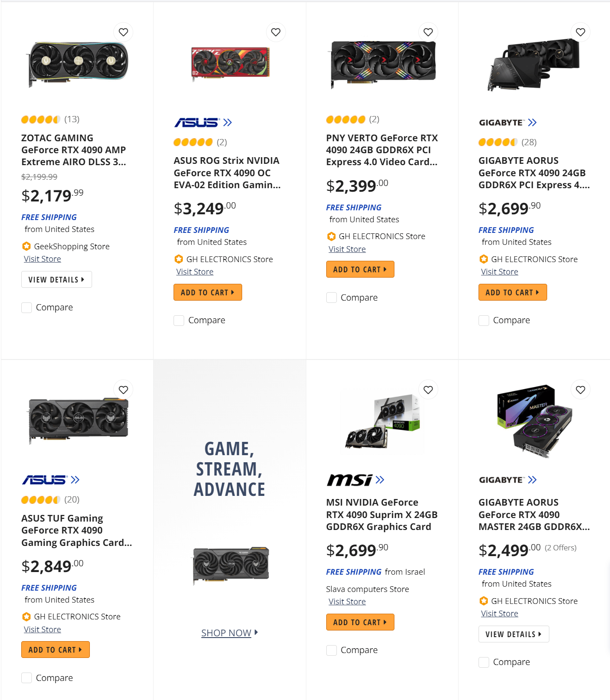Favorite the MSI Suprim X graphics card
Image resolution: width=610 pixels, height=700 pixels.
point(428,390)
